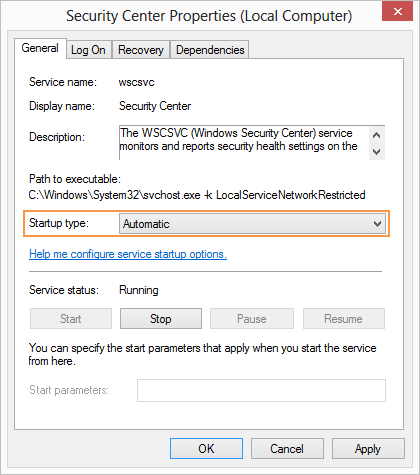This screenshot has width=420, height=475.
Task: Focus the Start parameters input field
Action: tap(261, 390)
